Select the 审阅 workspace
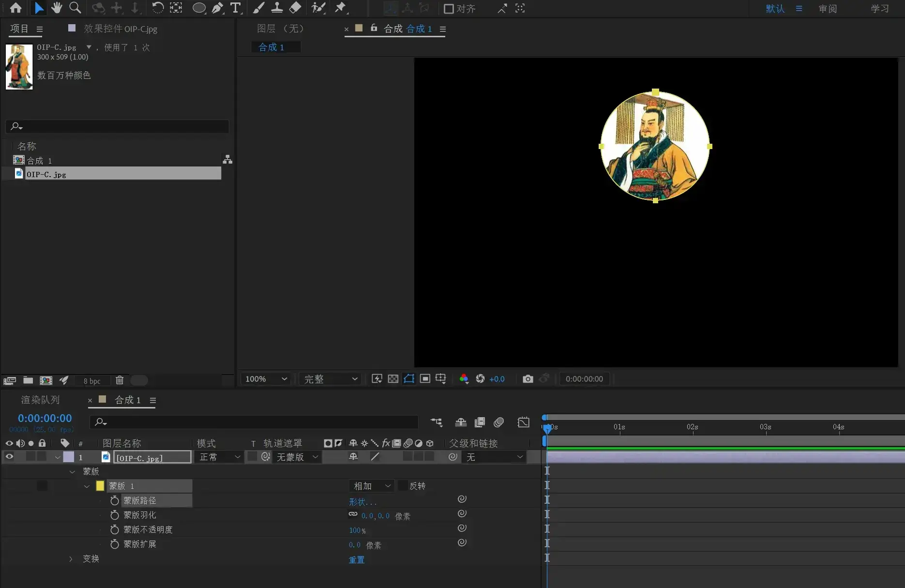The height and width of the screenshot is (588, 905). (x=828, y=9)
